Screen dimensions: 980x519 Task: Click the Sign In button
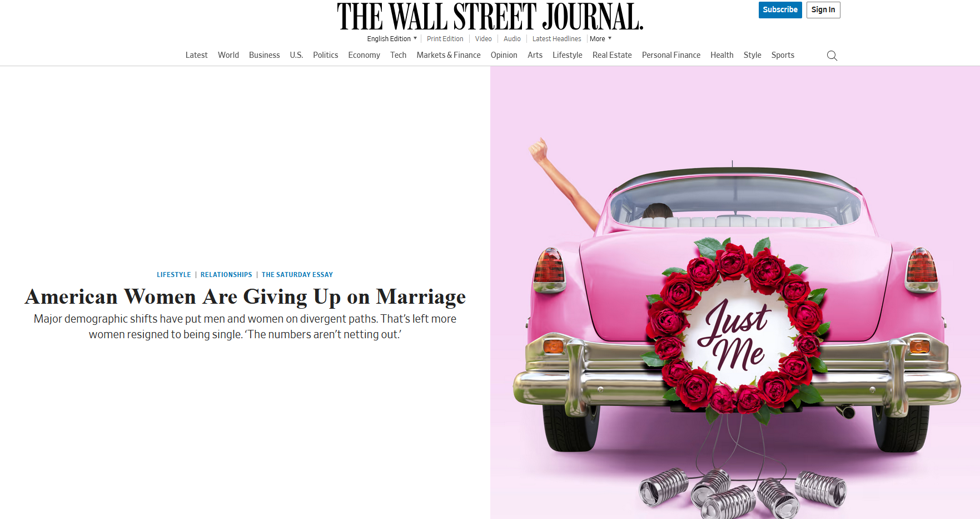(823, 9)
